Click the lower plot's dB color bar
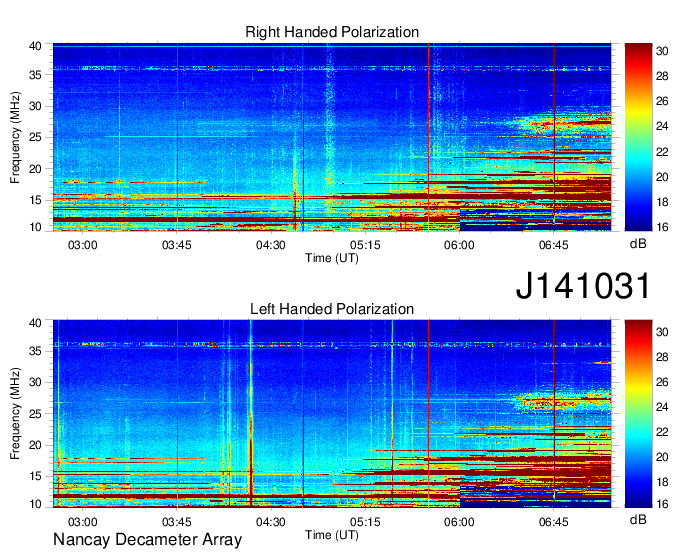This screenshot has width=680, height=552. pyautogui.click(x=638, y=414)
